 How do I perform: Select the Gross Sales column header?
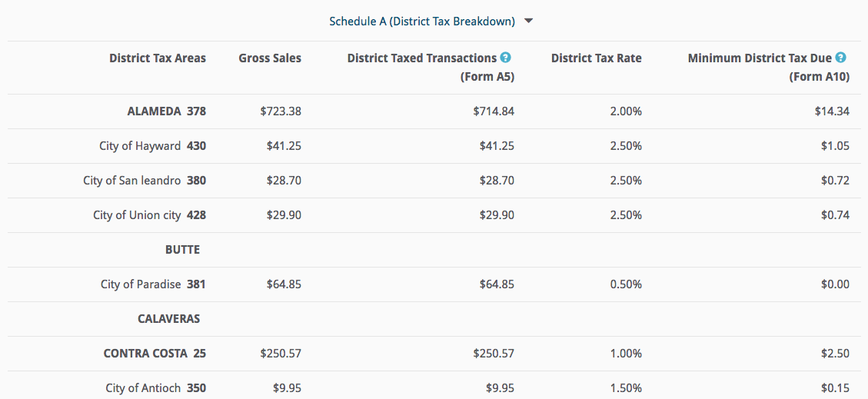point(270,58)
